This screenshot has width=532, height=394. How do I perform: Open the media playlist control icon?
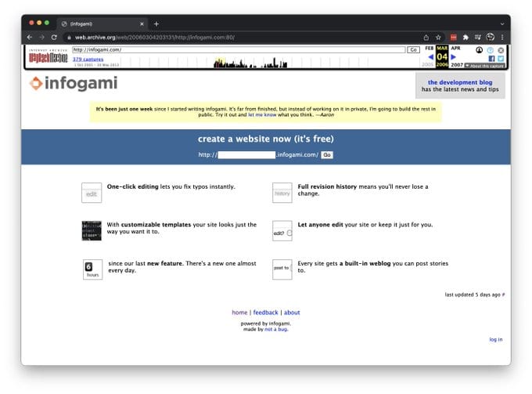(x=478, y=38)
